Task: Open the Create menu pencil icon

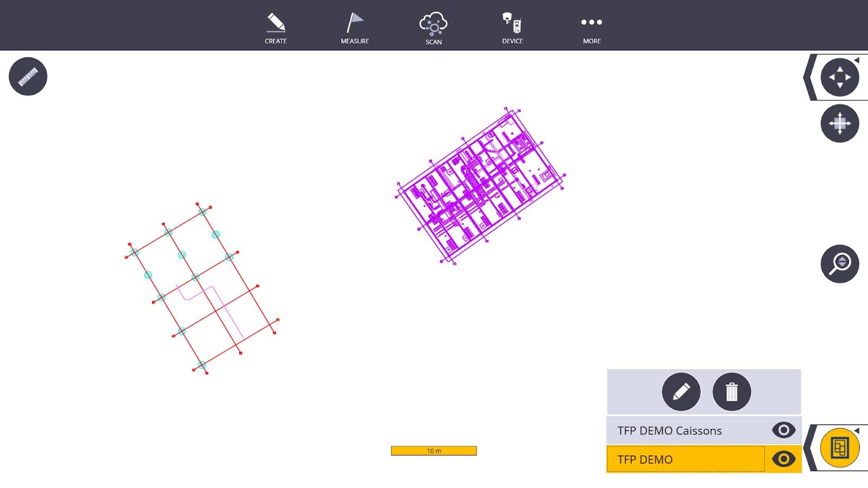Action: point(276,28)
